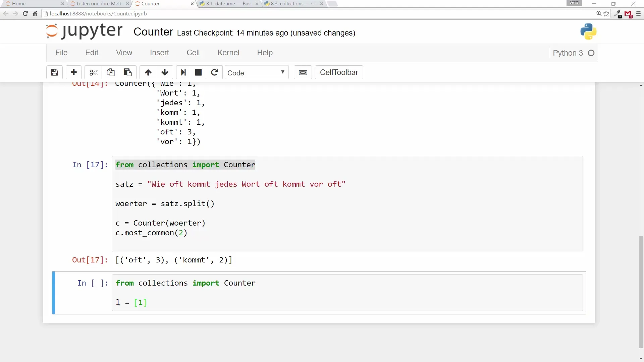
Task: Click in the active empty-prompt code cell
Action: point(347,293)
